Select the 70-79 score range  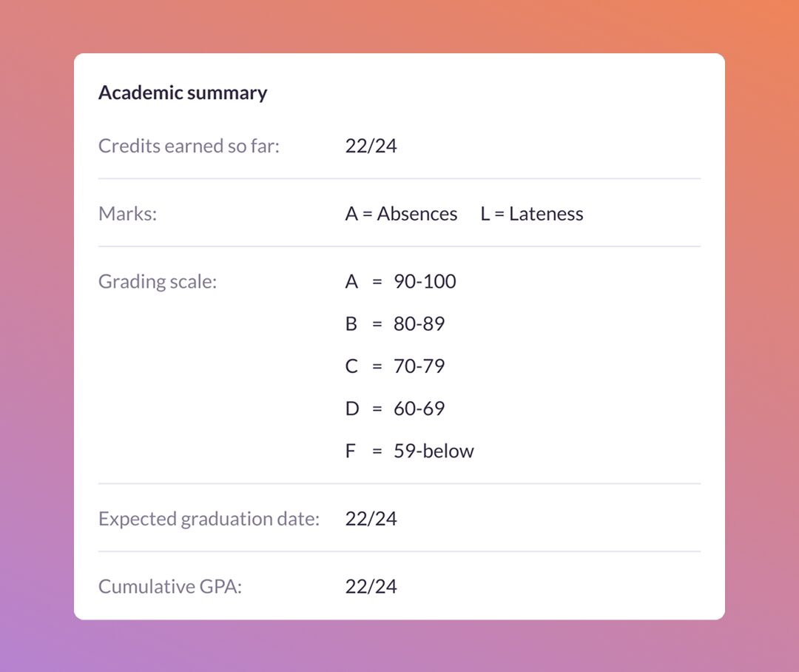(x=419, y=366)
